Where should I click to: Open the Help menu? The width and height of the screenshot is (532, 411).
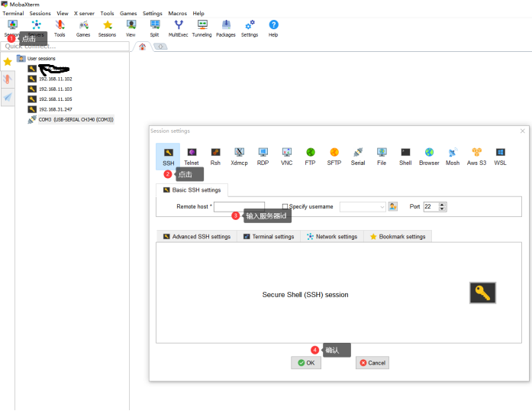click(198, 13)
